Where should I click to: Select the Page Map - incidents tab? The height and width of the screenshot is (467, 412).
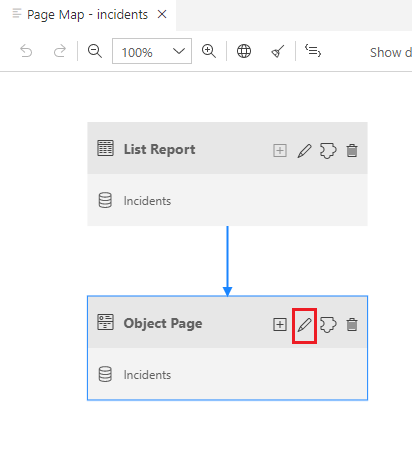coord(87,14)
